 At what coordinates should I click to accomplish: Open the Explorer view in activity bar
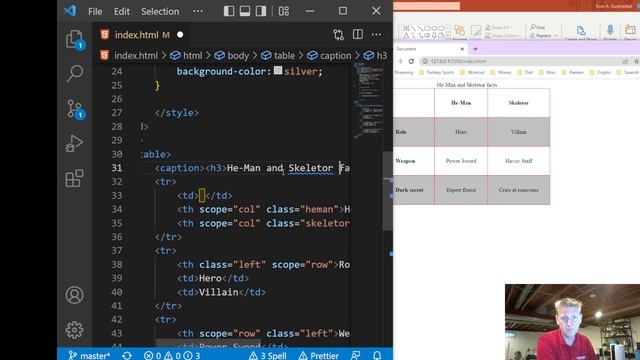[74, 40]
